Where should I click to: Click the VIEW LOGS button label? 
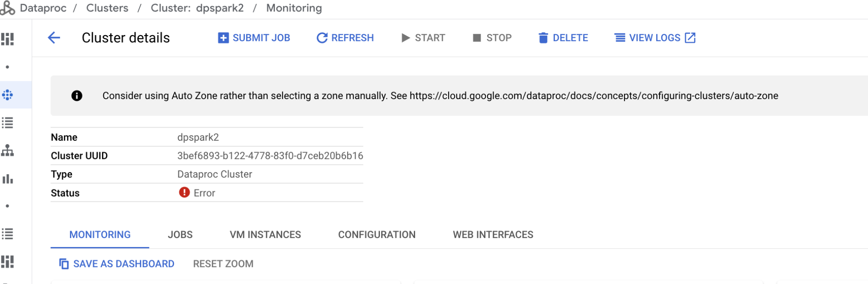tap(655, 38)
